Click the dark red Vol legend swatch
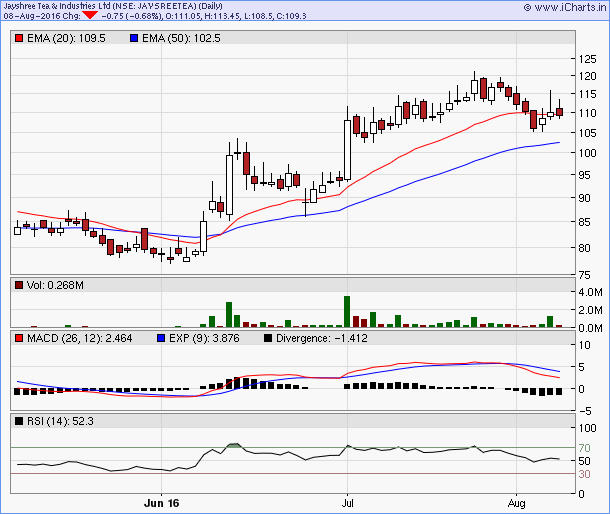Viewport: 610px width, 514px height. 19,285
